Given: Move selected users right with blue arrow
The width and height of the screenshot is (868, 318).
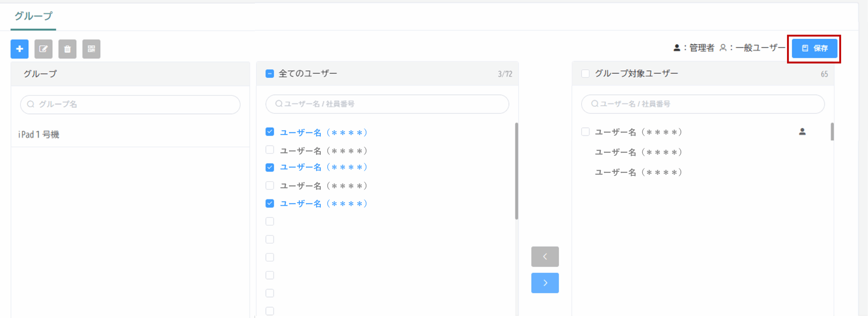Looking at the screenshot, I should [545, 283].
